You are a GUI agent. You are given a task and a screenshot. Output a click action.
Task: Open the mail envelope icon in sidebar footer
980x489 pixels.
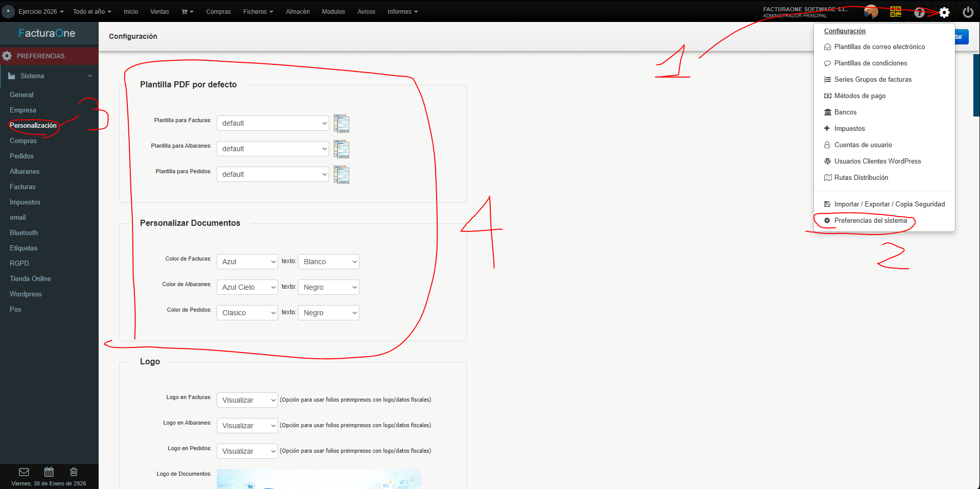coord(24,472)
